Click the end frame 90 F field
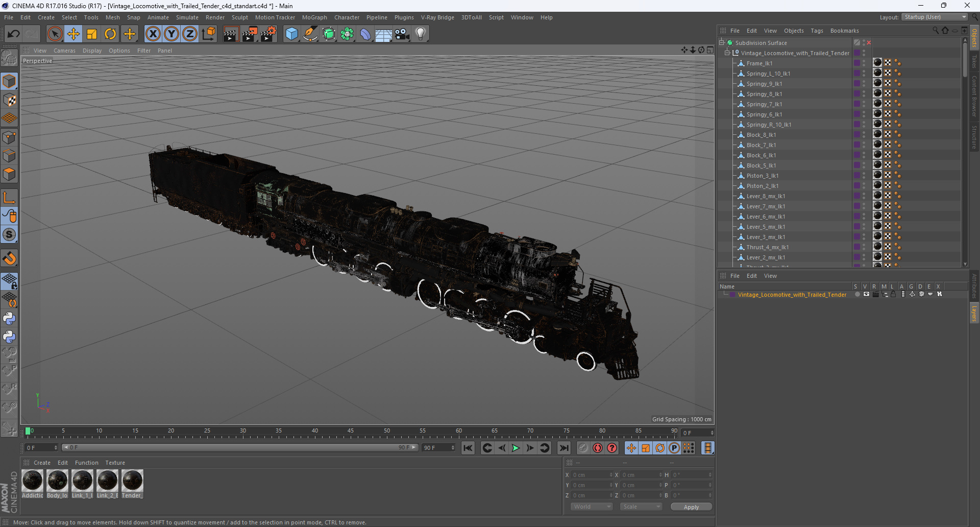 [x=439, y=448]
